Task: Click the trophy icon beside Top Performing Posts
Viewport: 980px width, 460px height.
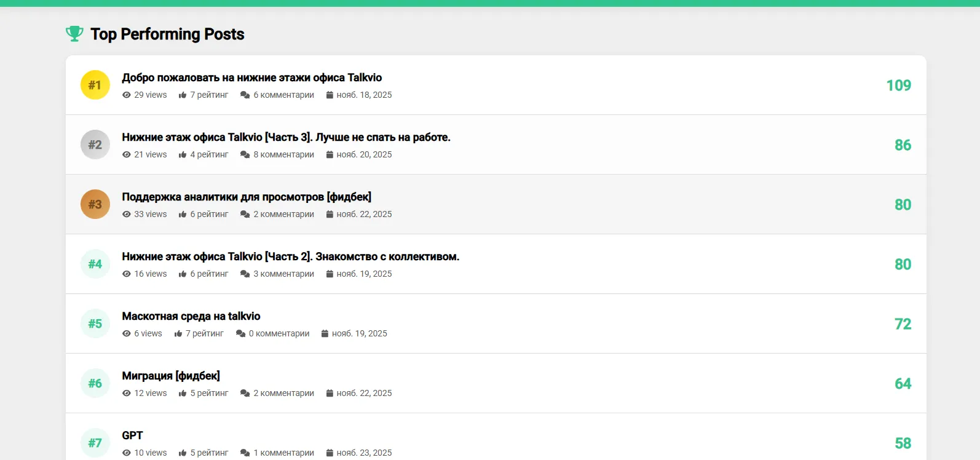Action: 74,34
